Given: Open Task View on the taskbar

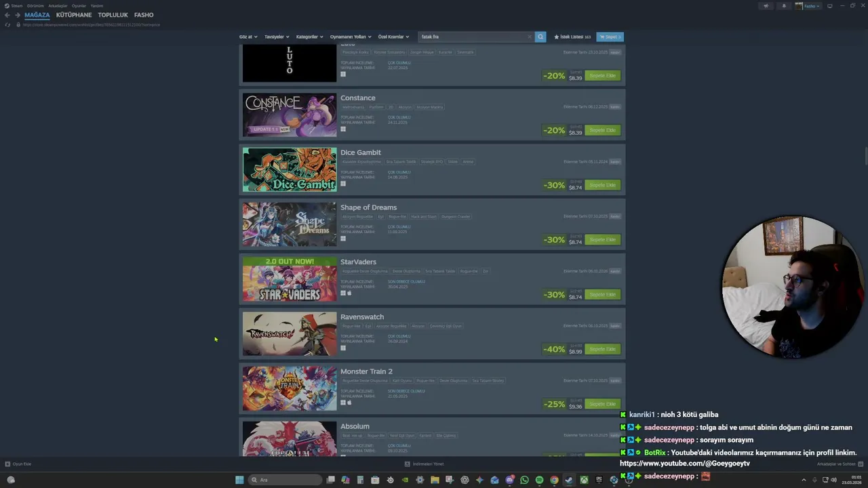Looking at the screenshot, I should click(x=331, y=480).
